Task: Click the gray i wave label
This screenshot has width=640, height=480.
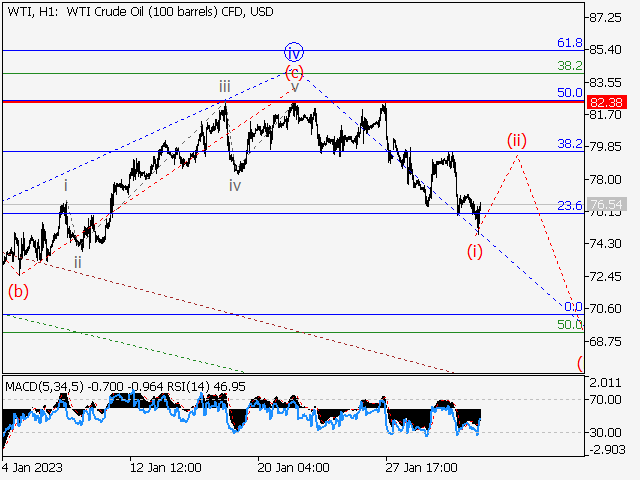Action: pyautogui.click(x=66, y=186)
